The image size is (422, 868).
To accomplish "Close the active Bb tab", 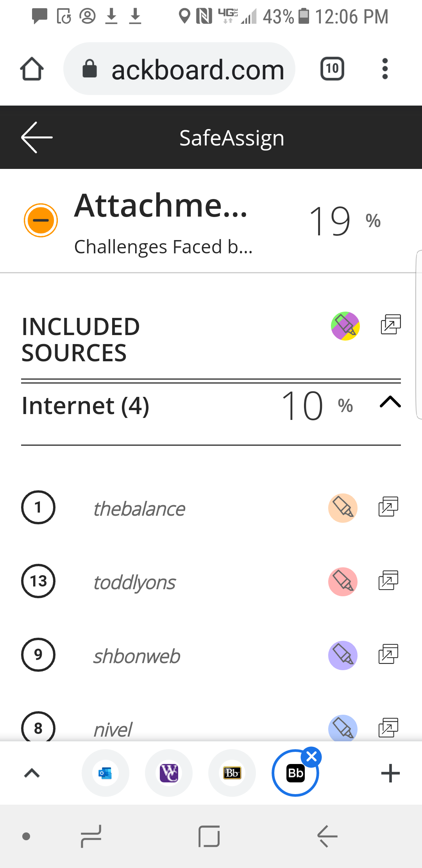I will point(312,757).
